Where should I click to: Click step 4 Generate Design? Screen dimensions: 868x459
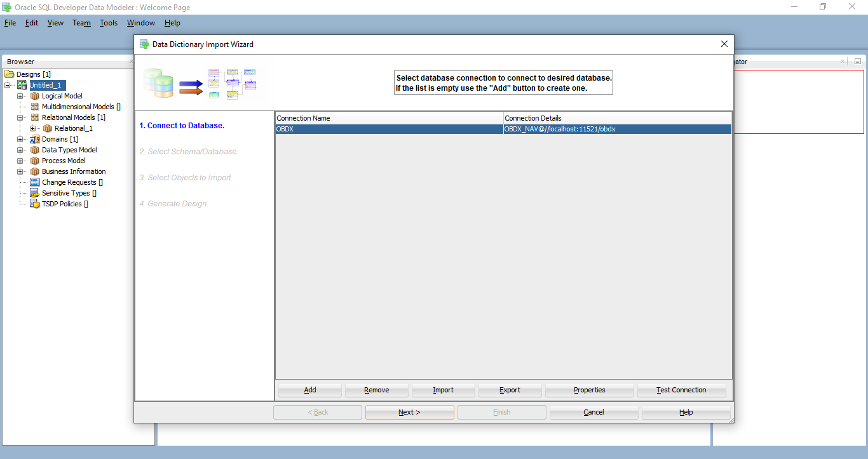coord(174,204)
